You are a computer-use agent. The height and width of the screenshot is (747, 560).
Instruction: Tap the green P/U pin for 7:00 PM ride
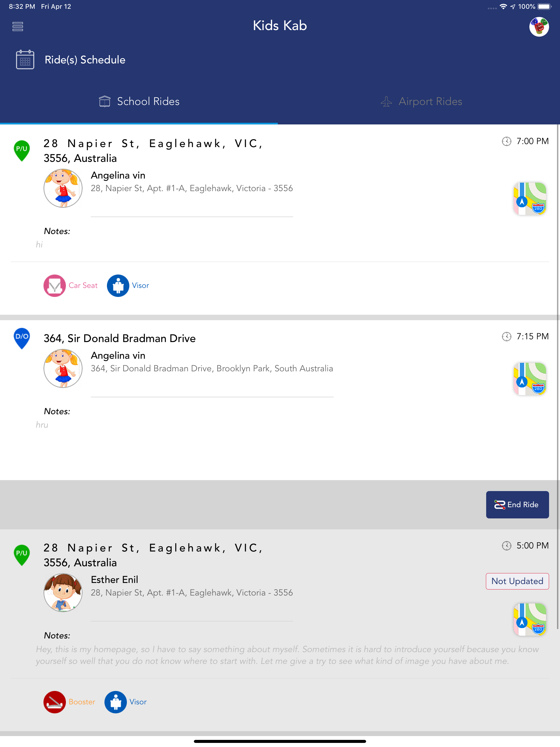pyautogui.click(x=22, y=151)
